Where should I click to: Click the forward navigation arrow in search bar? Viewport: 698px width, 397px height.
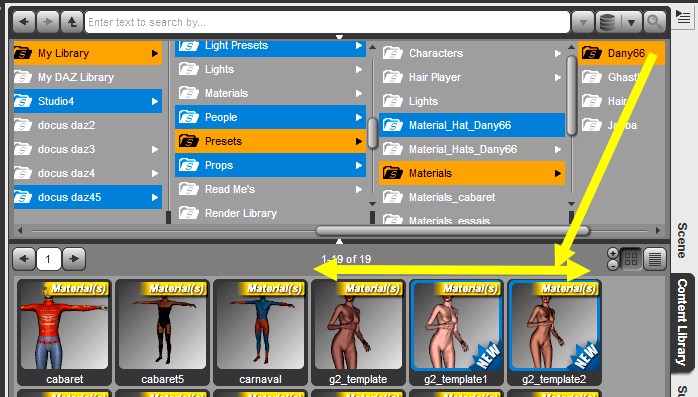(x=48, y=22)
